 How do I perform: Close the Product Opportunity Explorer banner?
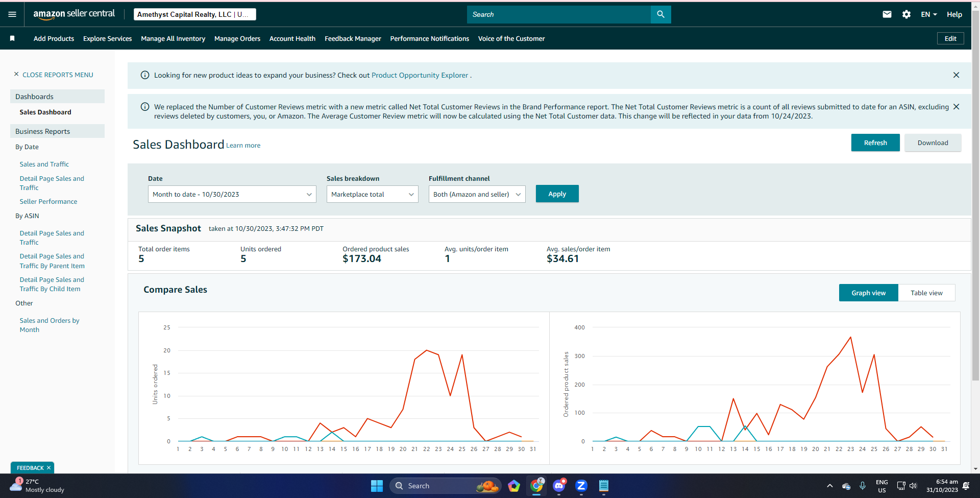[956, 75]
